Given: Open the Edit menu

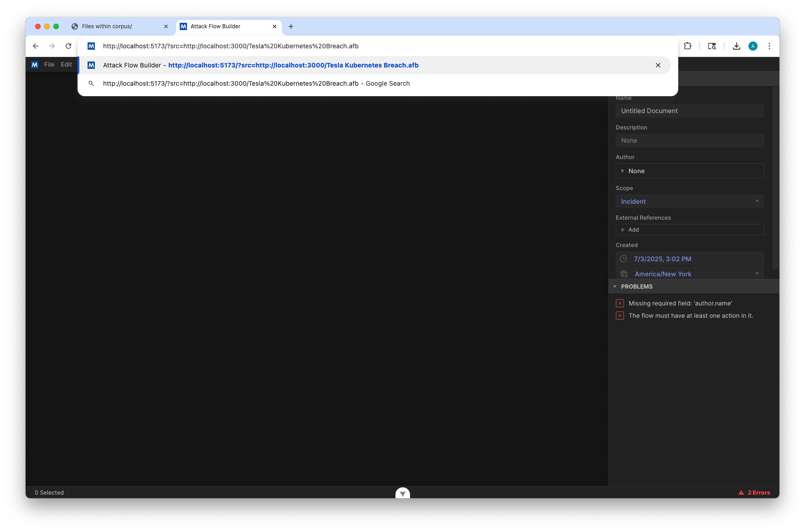Looking at the screenshot, I should point(67,65).
